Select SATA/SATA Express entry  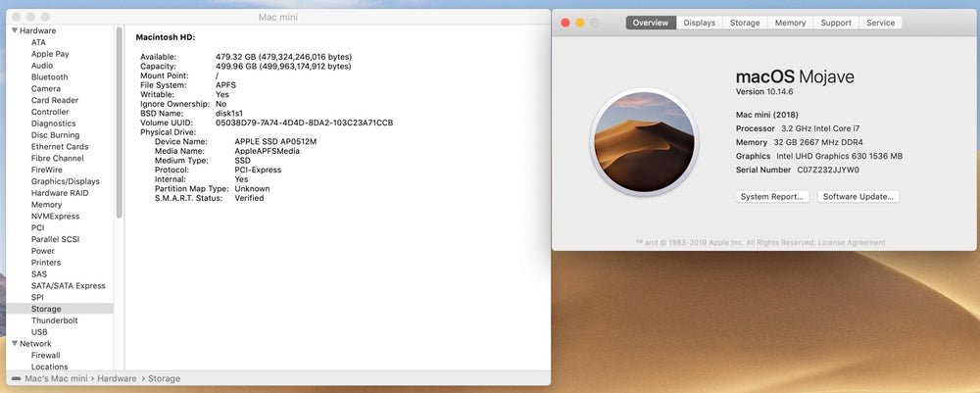click(69, 285)
